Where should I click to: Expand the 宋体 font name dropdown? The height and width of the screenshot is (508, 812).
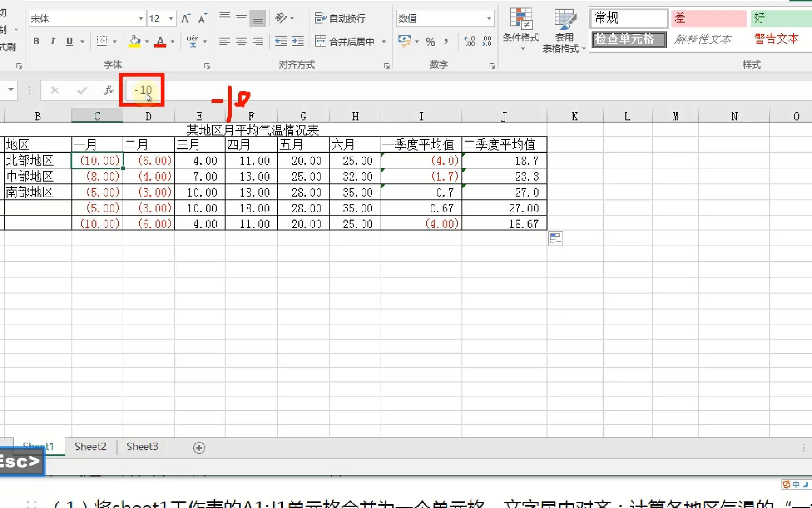coord(141,18)
